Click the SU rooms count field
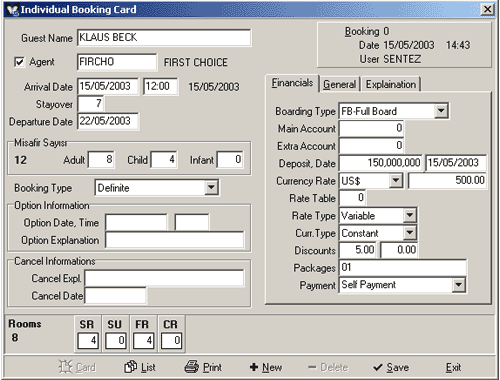Screen dimensions: 500x380 116,341
